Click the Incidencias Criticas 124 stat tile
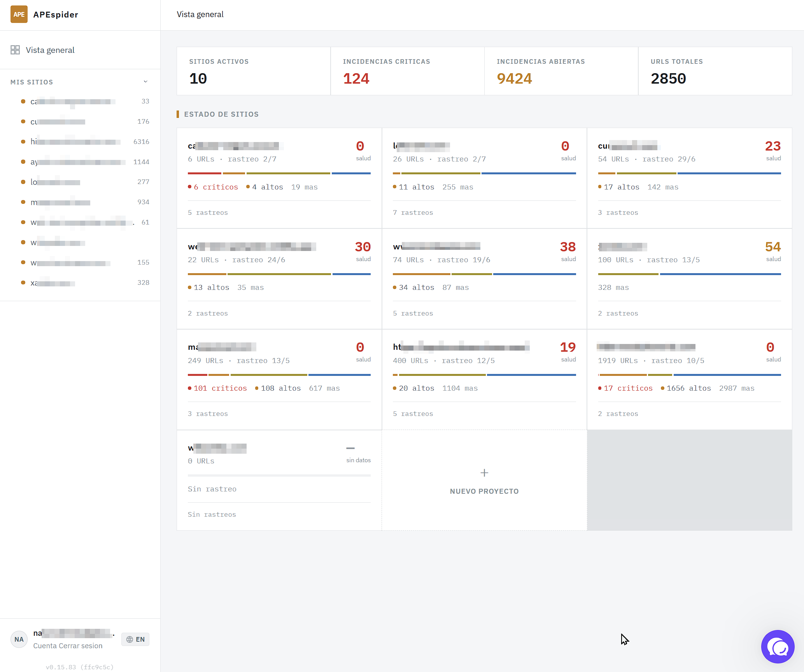Screen dimensions: 804x672 tap(407, 71)
